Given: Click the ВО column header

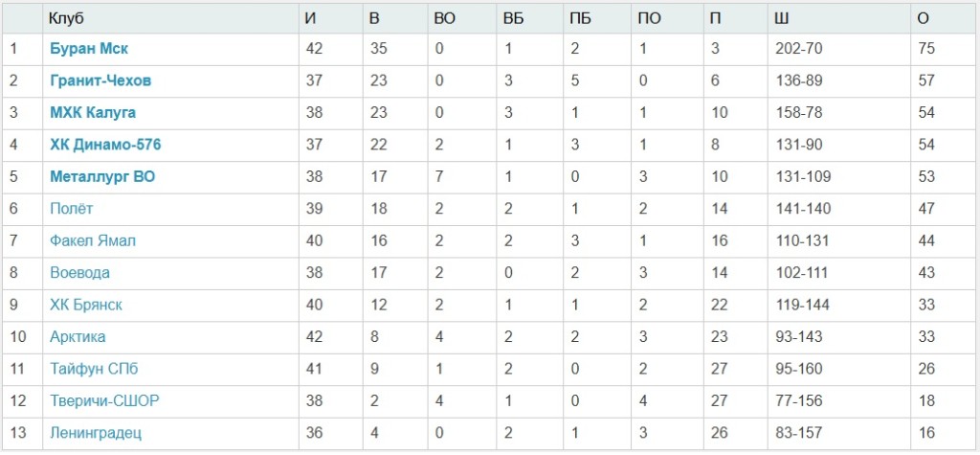Looking at the screenshot, I should pyautogui.click(x=444, y=17).
